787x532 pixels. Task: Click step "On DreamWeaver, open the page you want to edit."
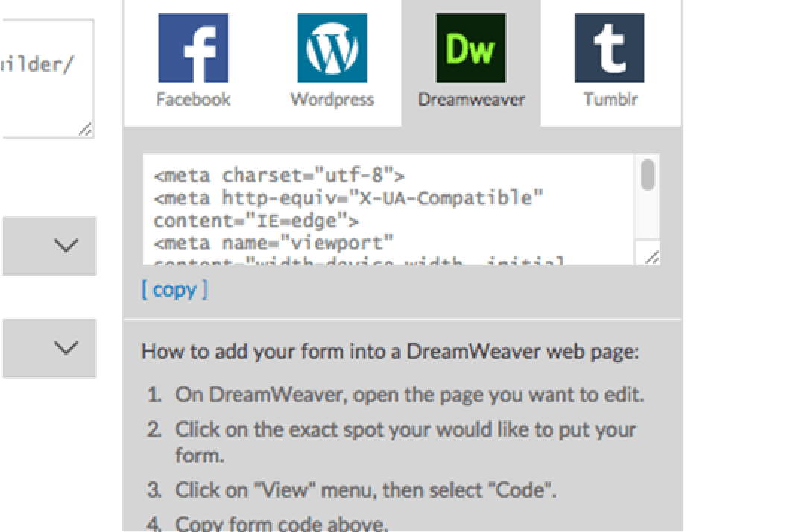click(x=409, y=395)
